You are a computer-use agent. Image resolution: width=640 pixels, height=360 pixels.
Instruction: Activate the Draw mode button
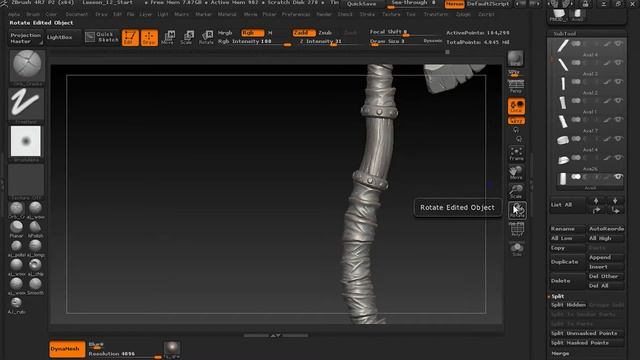click(x=149, y=38)
